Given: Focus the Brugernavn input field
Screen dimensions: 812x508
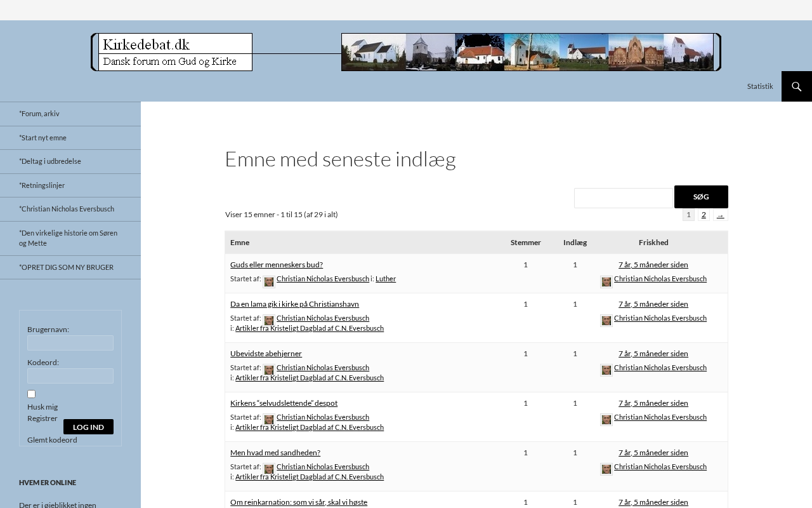Looking at the screenshot, I should 70,343.
